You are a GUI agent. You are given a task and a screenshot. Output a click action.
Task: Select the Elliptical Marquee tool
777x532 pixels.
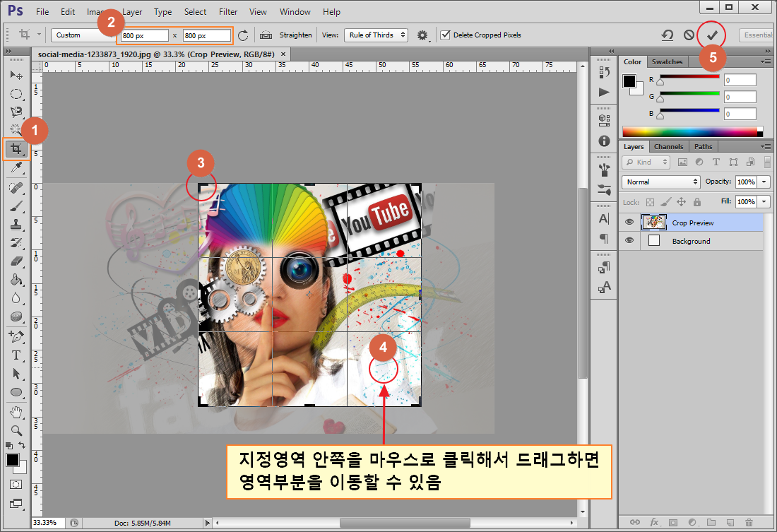tap(16, 94)
